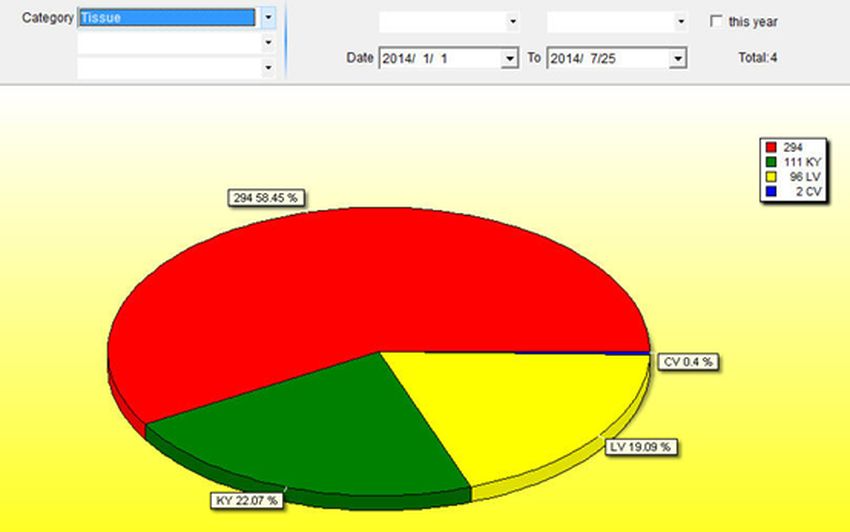This screenshot has width=850, height=532.
Task: Open the blank dropdown above the Date field
Action: click(x=513, y=22)
